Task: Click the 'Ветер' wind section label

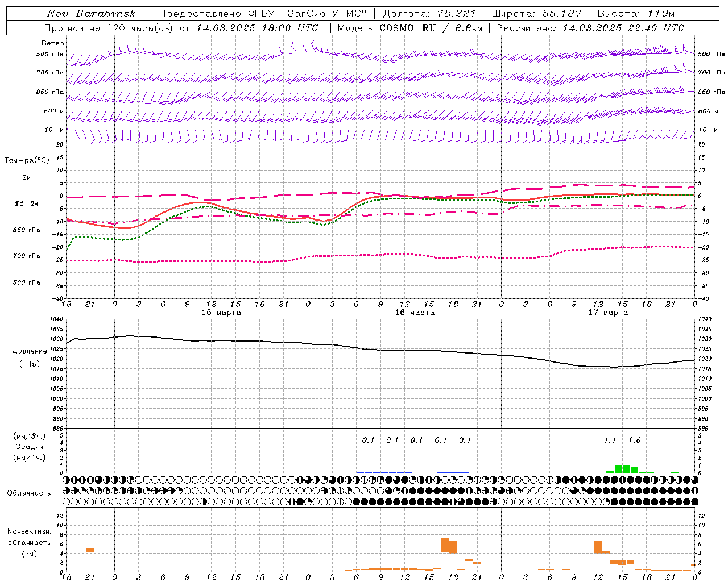Action: [53, 43]
